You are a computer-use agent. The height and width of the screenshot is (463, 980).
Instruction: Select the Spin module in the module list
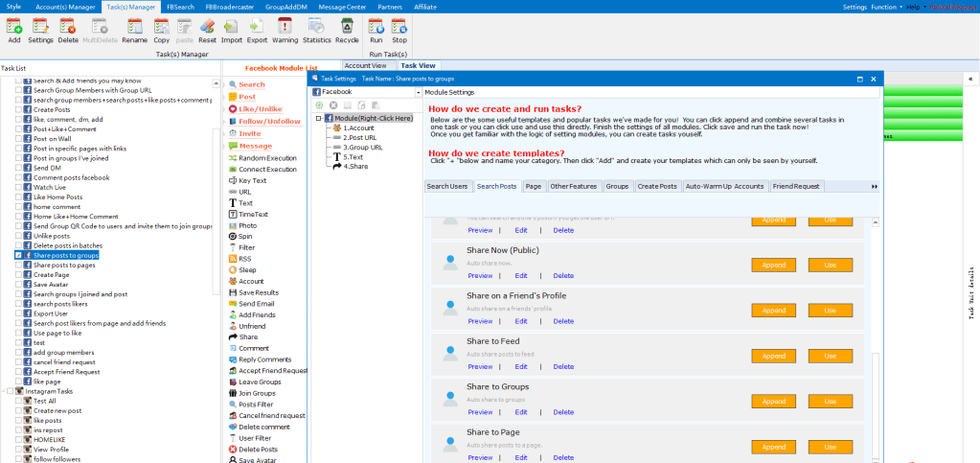click(231, 236)
